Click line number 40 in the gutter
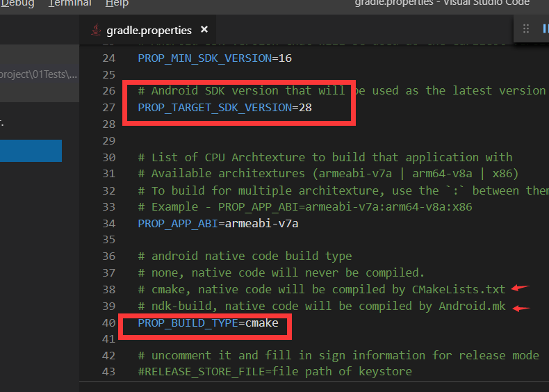 (108, 323)
